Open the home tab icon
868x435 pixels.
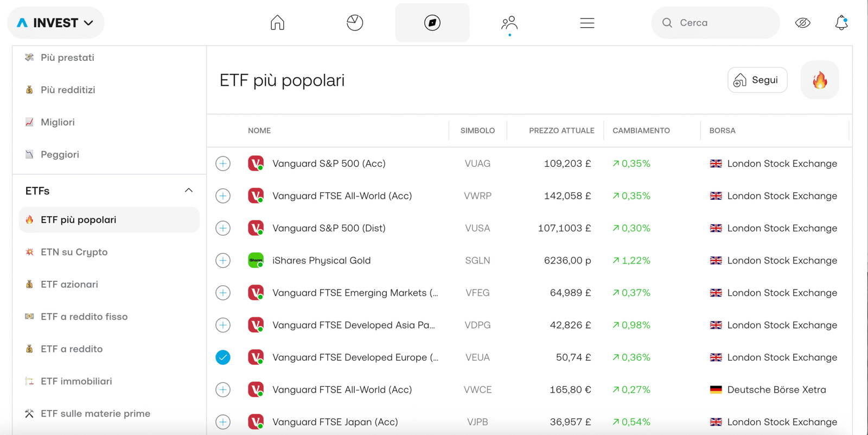(277, 23)
